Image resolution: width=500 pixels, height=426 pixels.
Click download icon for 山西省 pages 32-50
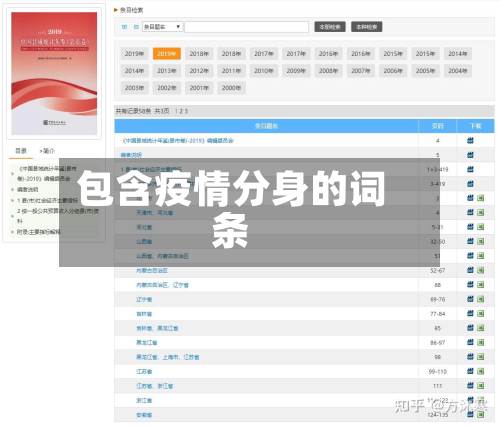tap(470, 241)
